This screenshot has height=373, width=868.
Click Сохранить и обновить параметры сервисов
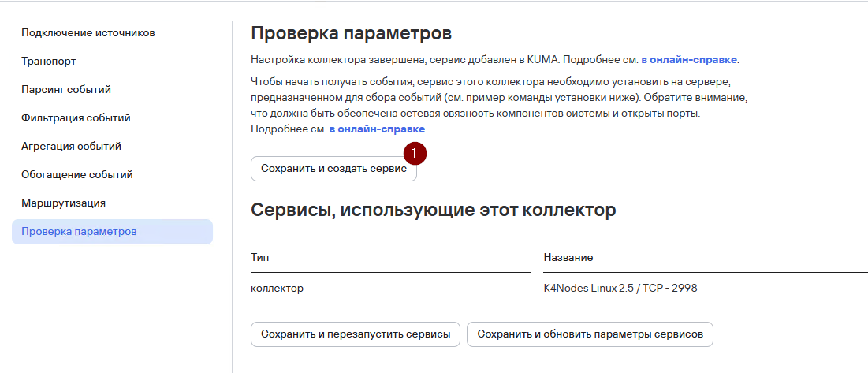pyautogui.click(x=590, y=334)
